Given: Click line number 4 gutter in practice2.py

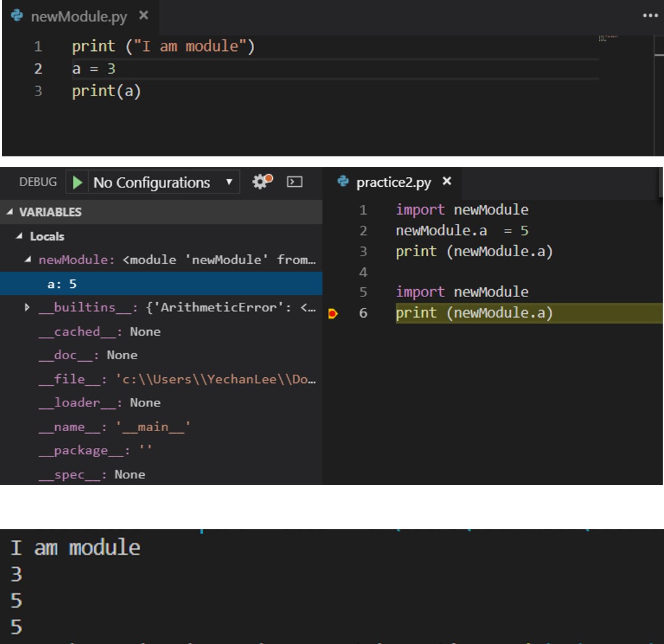Looking at the screenshot, I should pyautogui.click(x=363, y=272).
